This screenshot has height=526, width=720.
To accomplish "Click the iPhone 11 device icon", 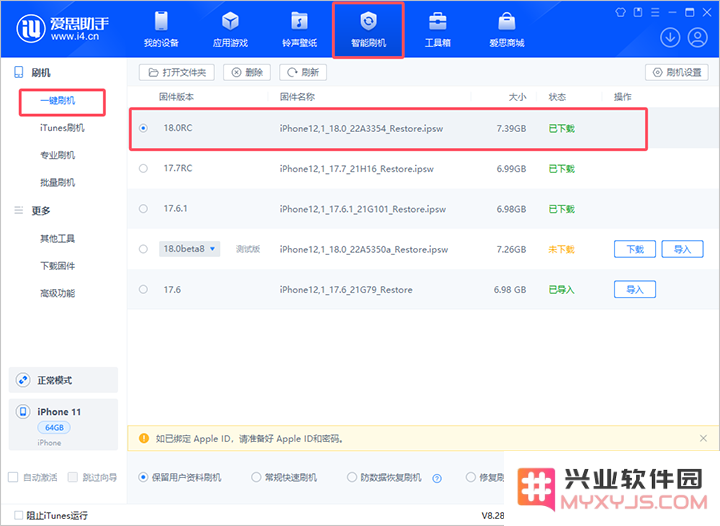I will [23, 411].
